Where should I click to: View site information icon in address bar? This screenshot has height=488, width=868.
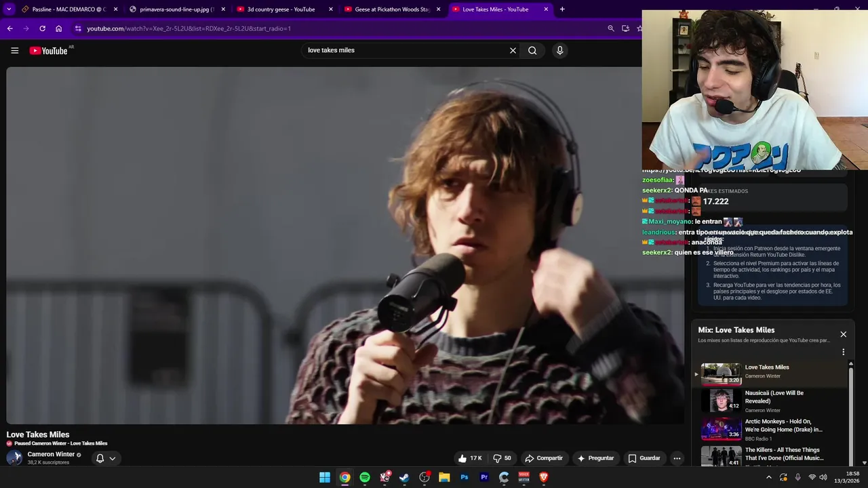point(78,28)
